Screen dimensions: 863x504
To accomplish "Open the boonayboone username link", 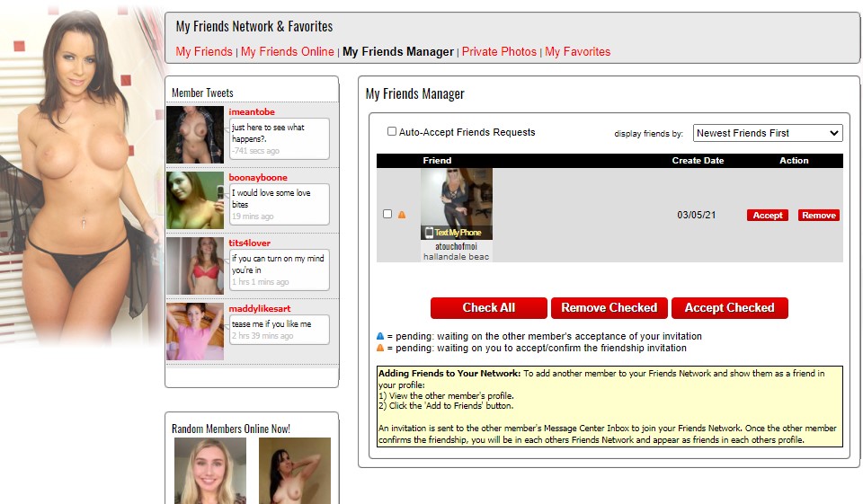I will tap(258, 178).
